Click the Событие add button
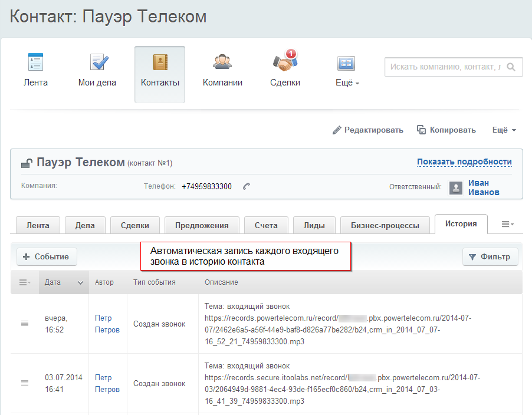 click(47, 256)
